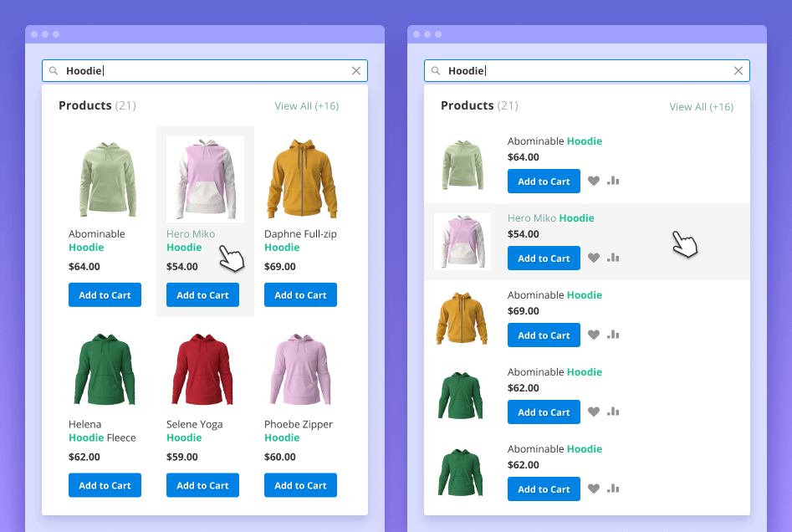Clear the search in the right list window
Screen dimensions: 792x532
[738, 71]
